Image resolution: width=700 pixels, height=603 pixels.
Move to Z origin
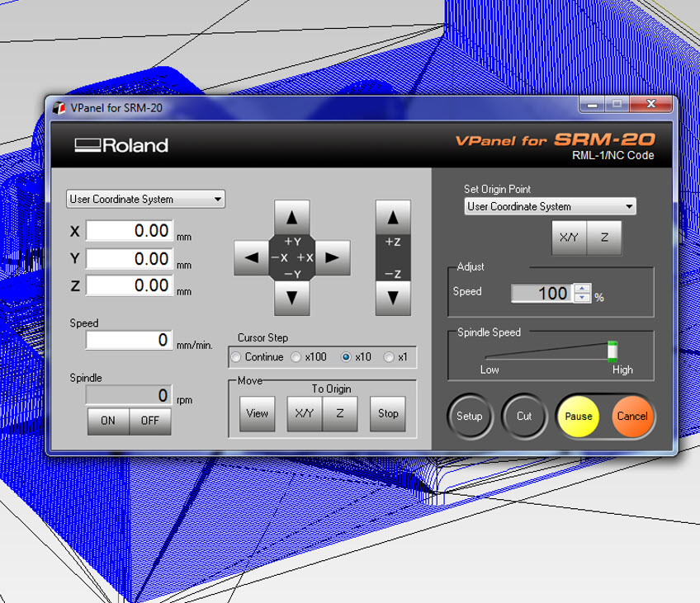340,413
